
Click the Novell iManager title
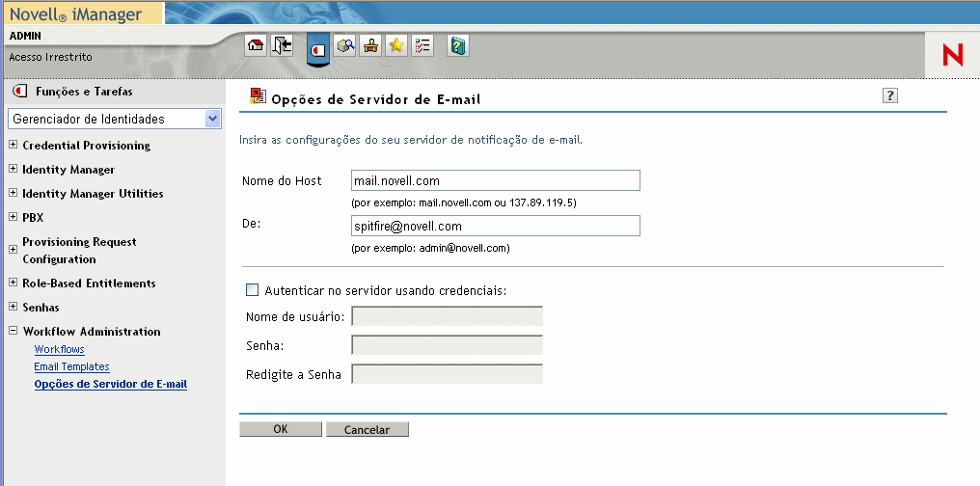(x=75, y=13)
